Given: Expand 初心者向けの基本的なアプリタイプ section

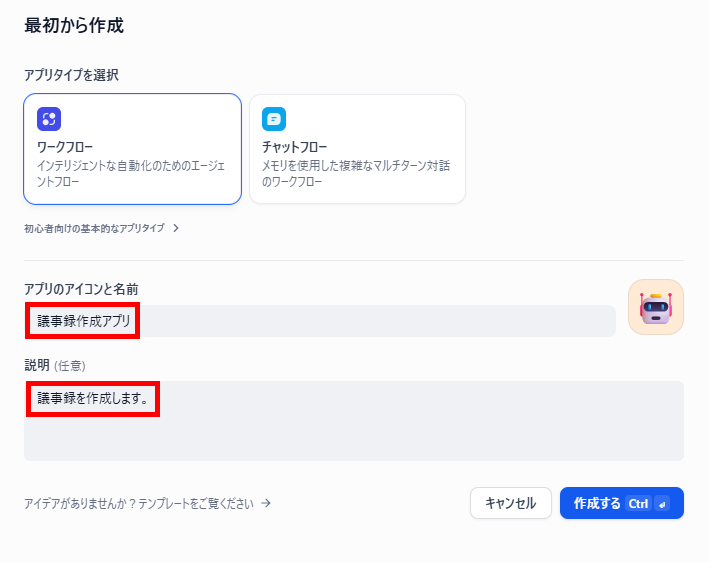Looking at the screenshot, I should (x=101, y=228).
